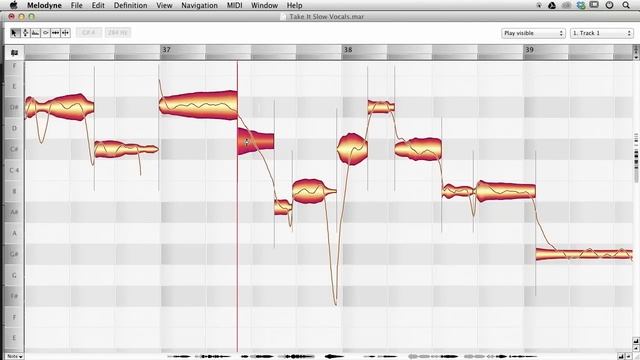Open Spotlight search magnifier
The width and height of the screenshot is (640, 360).
(626, 5)
